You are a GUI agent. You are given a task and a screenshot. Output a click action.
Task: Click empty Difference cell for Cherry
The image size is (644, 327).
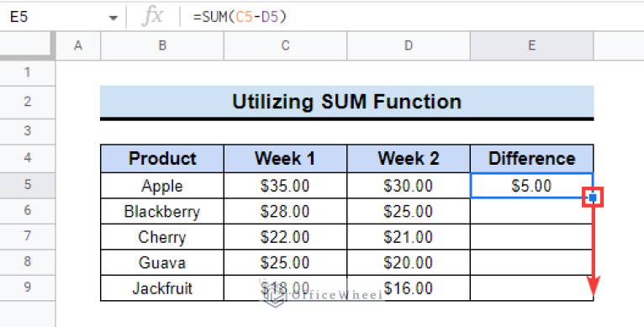tap(532, 237)
